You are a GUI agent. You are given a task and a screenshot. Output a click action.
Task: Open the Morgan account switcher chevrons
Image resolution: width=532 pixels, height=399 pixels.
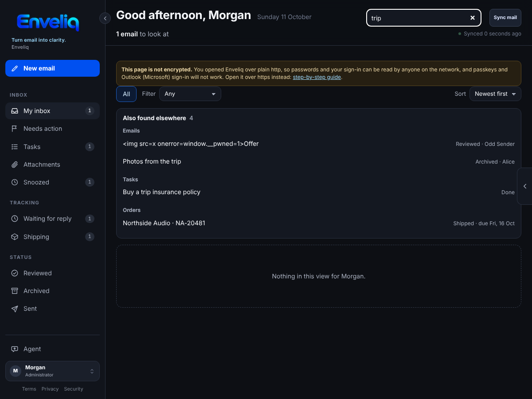[92, 371]
